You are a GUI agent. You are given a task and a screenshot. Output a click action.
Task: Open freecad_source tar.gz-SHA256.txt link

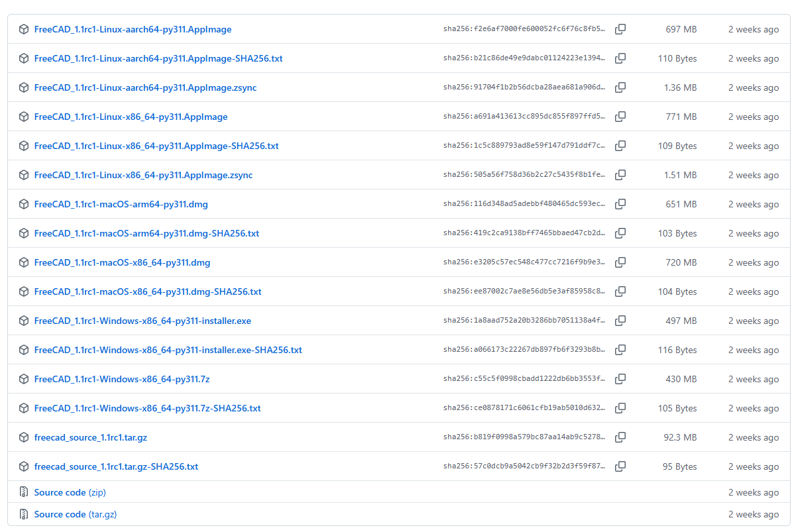click(117, 466)
